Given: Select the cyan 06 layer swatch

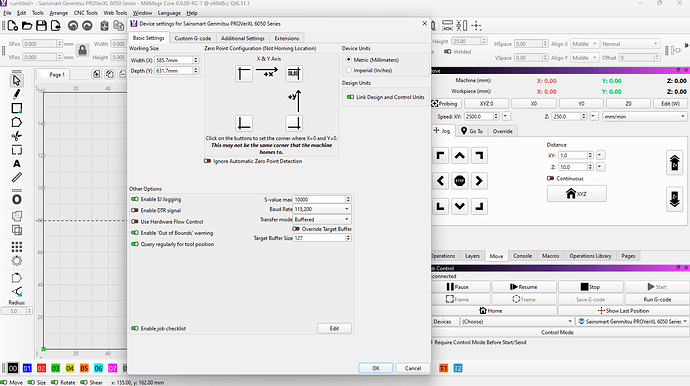Looking at the screenshot, I should pos(98,368).
